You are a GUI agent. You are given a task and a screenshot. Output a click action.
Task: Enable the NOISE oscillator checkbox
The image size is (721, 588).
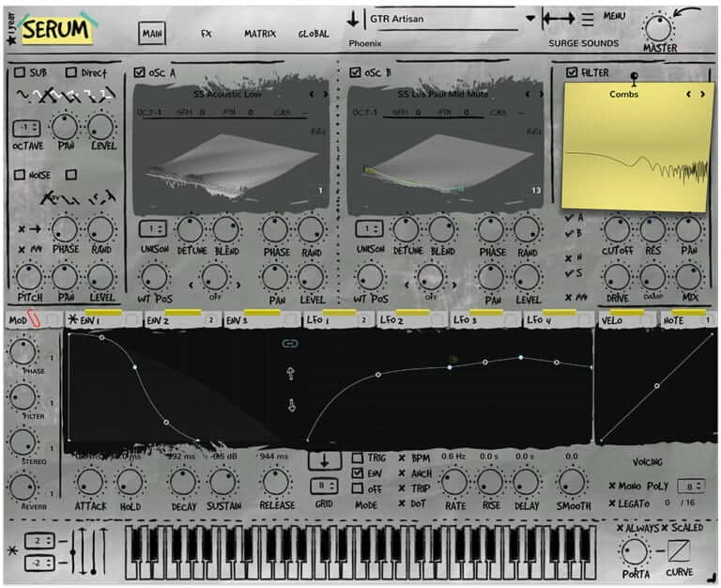tap(20, 175)
